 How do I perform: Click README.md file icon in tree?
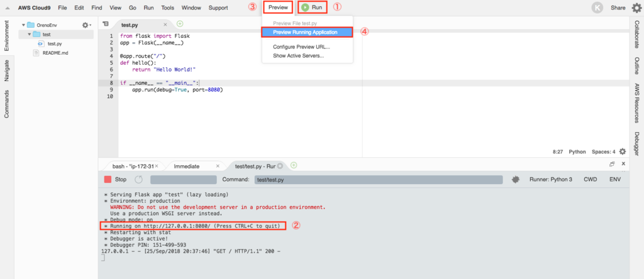tap(36, 53)
